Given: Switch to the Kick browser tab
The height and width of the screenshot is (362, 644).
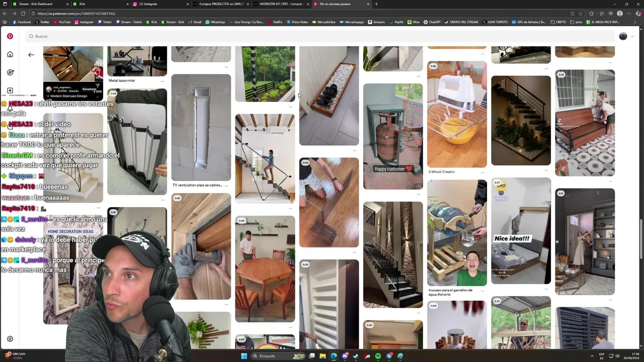Looking at the screenshot, I should pyautogui.click(x=101, y=4).
